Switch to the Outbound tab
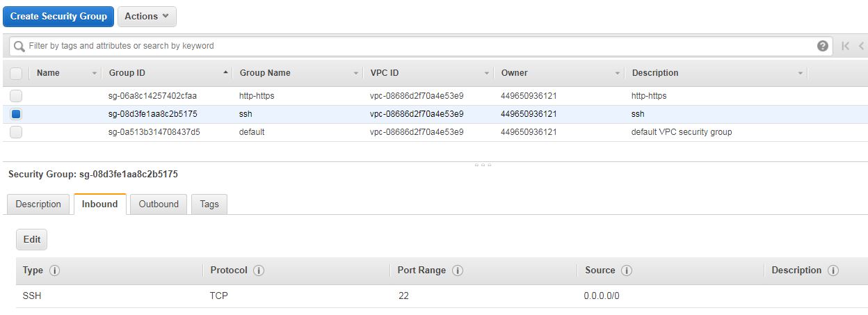 [159, 204]
